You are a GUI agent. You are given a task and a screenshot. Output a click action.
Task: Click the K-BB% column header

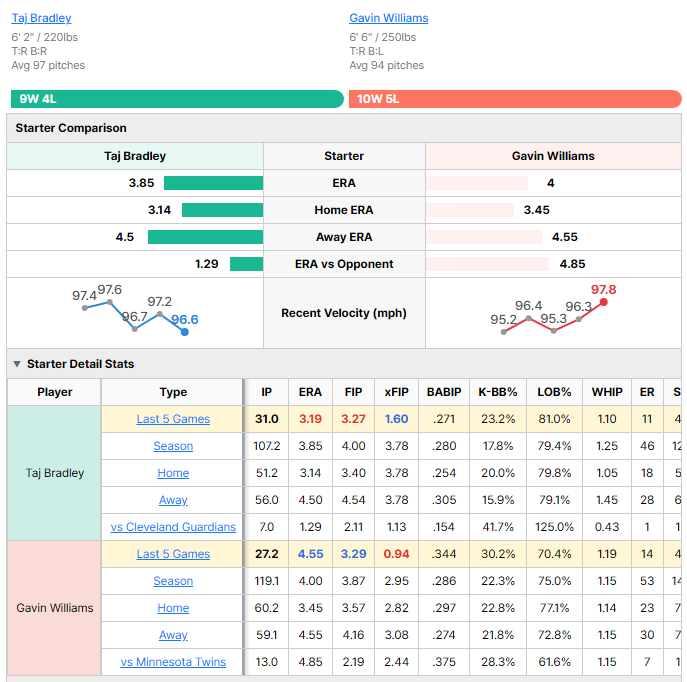498,392
